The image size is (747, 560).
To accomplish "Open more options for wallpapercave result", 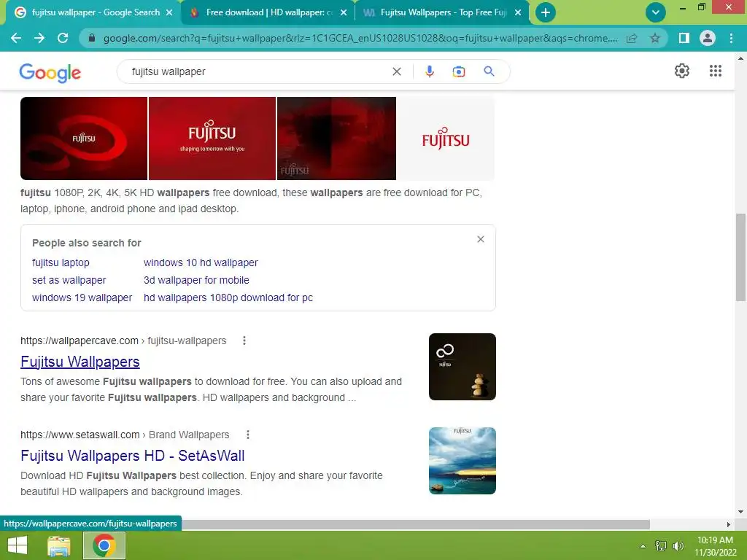I will (x=244, y=341).
